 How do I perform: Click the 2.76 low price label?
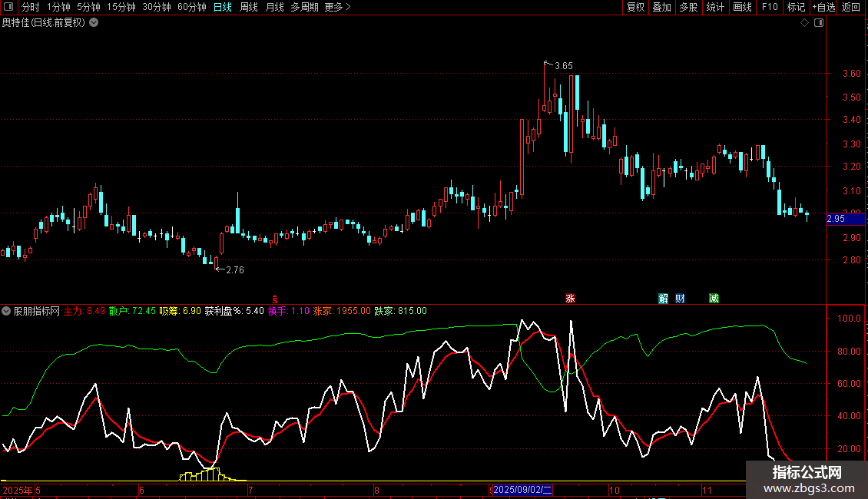tap(235, 270)
